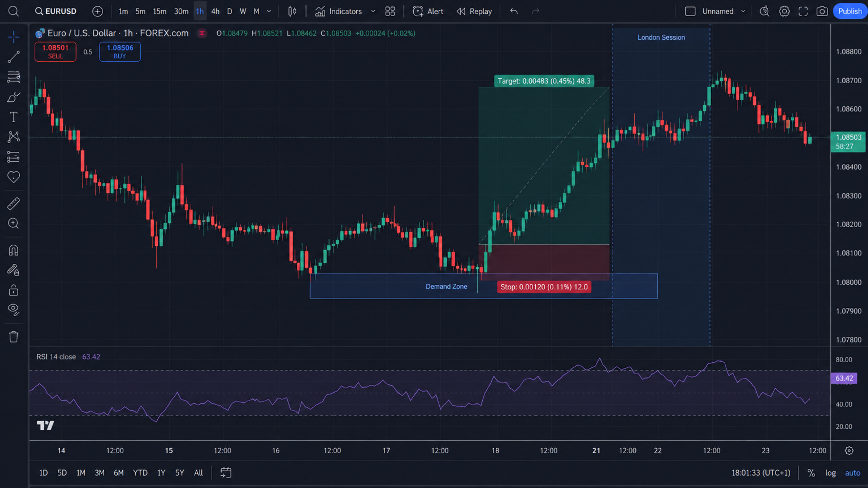
Task: Select the brush drawing tool
Action: pyautogui.click(x=14, y=97)
